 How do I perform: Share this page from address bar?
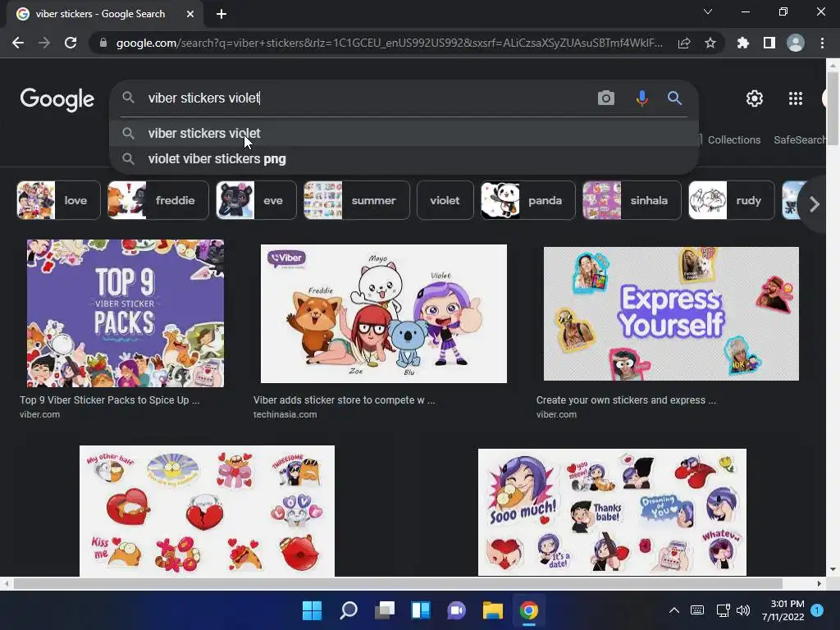[684, 43]
